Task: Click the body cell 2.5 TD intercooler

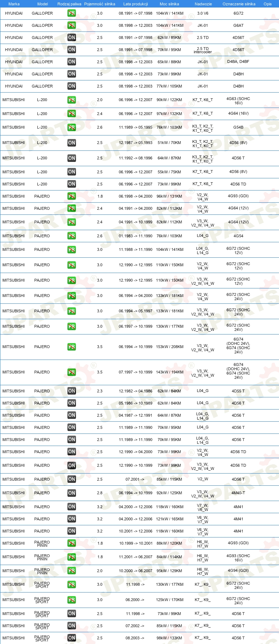Action: click(203, 50)
